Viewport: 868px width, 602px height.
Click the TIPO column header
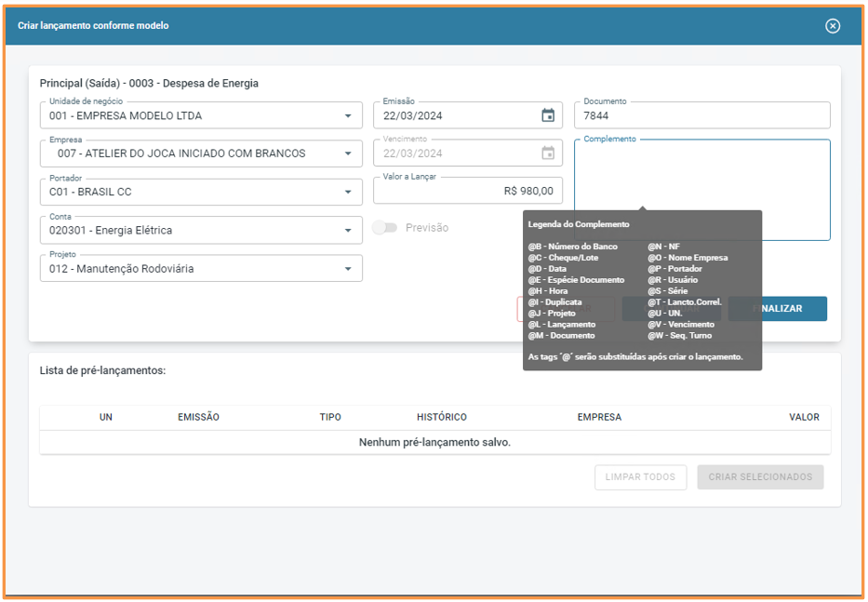tap(330, 417)
